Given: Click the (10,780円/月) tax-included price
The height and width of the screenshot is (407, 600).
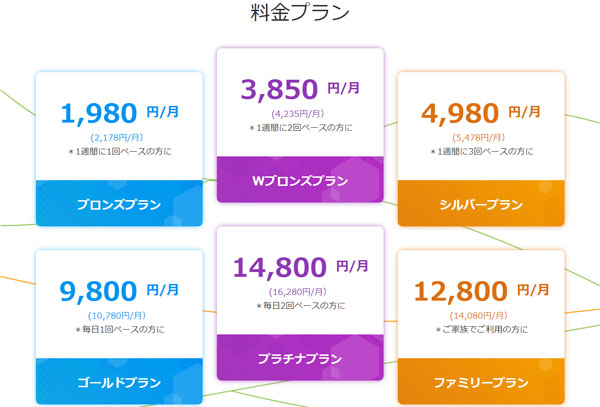Looking at the screenshot, I should [x=119, y=315].
